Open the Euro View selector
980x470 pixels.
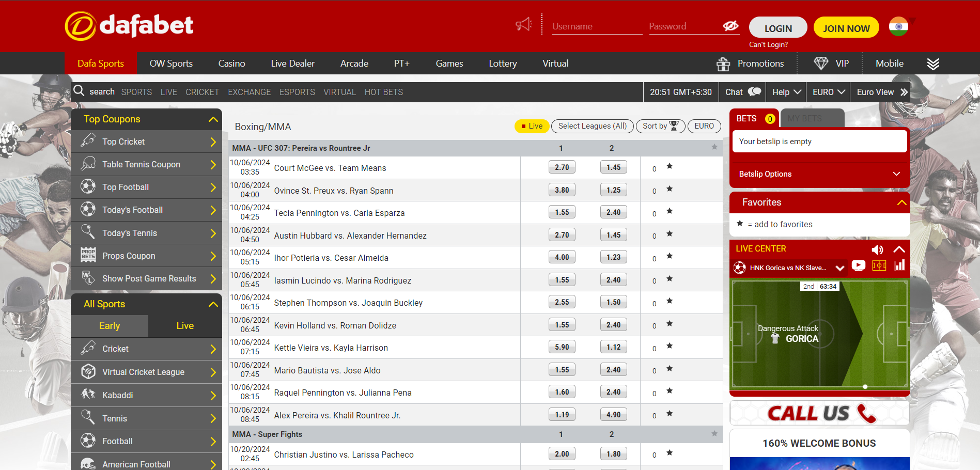pyautogui.click(x=882, y=92)
